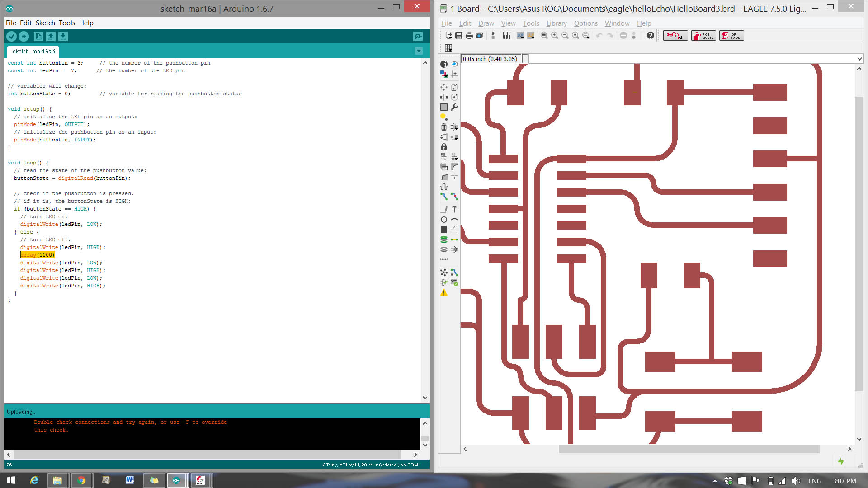Select the Rotate tool in EAGLE
868x488 pixels.
click(454, 97)
